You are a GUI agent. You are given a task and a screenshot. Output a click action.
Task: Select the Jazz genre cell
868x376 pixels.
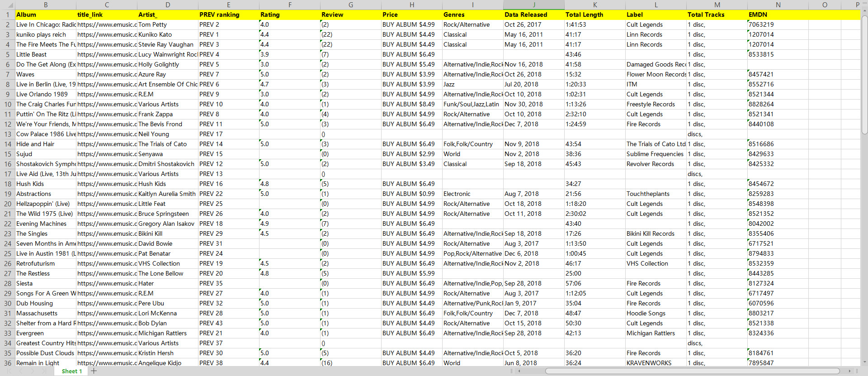473,84
